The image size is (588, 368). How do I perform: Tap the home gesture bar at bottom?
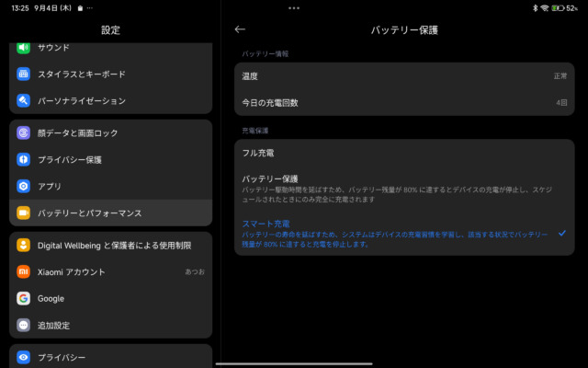(294, 363)
